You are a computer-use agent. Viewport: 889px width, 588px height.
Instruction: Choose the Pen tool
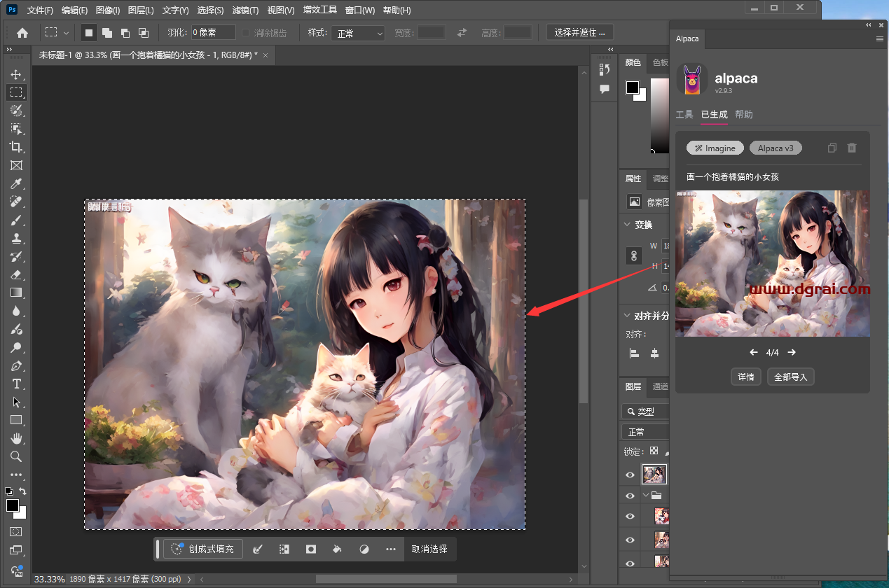pos(15,365)
